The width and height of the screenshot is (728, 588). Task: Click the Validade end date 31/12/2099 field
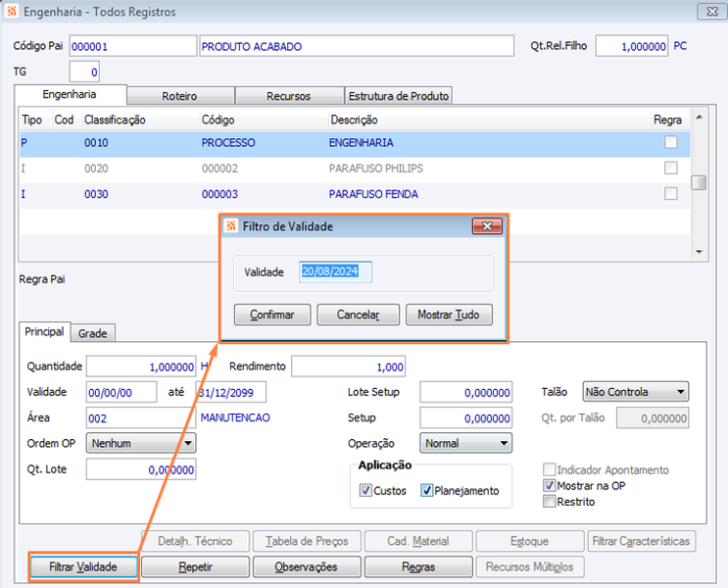point(231,392)
